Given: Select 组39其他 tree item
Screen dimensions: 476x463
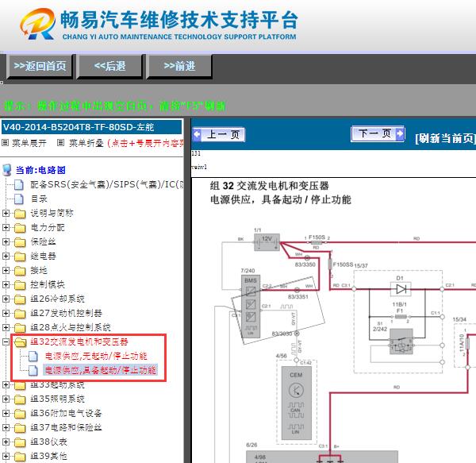Looking at the screenshot, I should [49, 456].
